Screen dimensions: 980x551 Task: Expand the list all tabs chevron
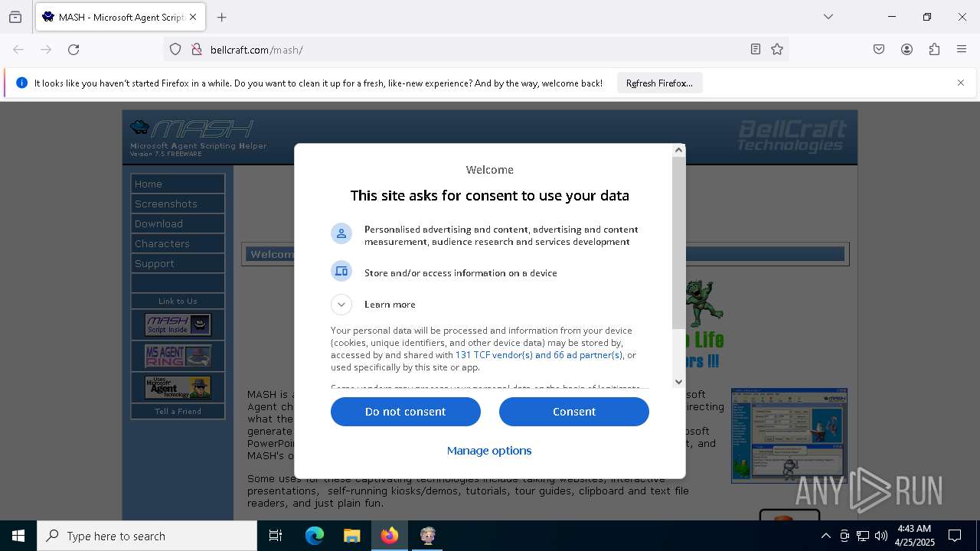click(828, 17)
